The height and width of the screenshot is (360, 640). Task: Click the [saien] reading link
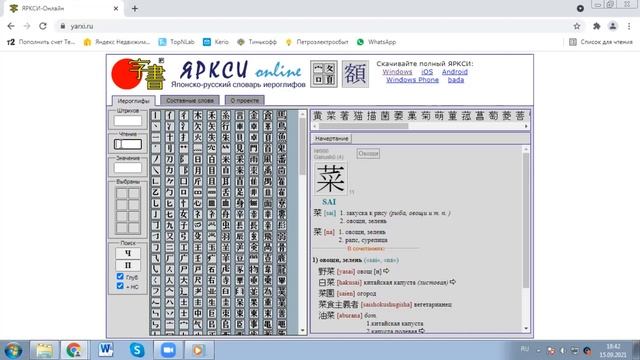346,293
